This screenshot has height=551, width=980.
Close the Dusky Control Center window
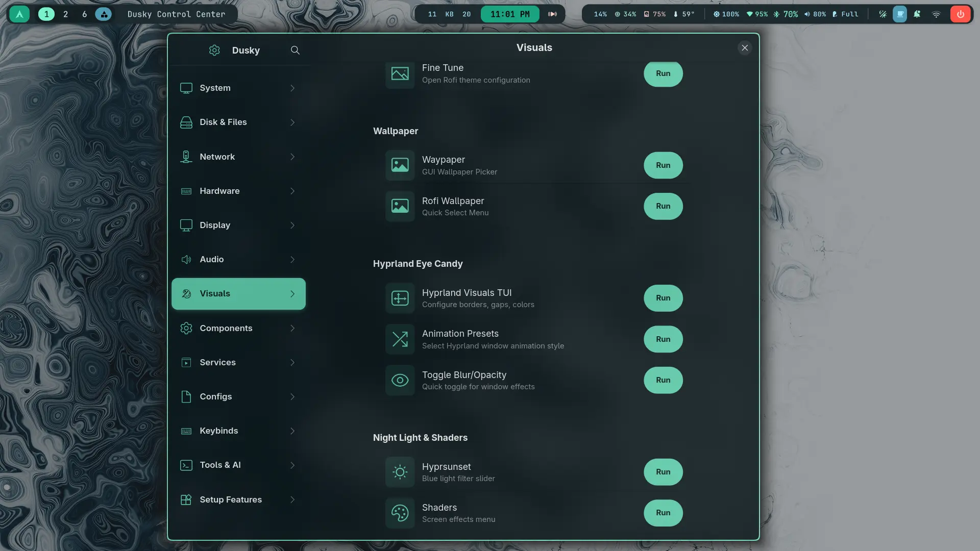(745, 48)
